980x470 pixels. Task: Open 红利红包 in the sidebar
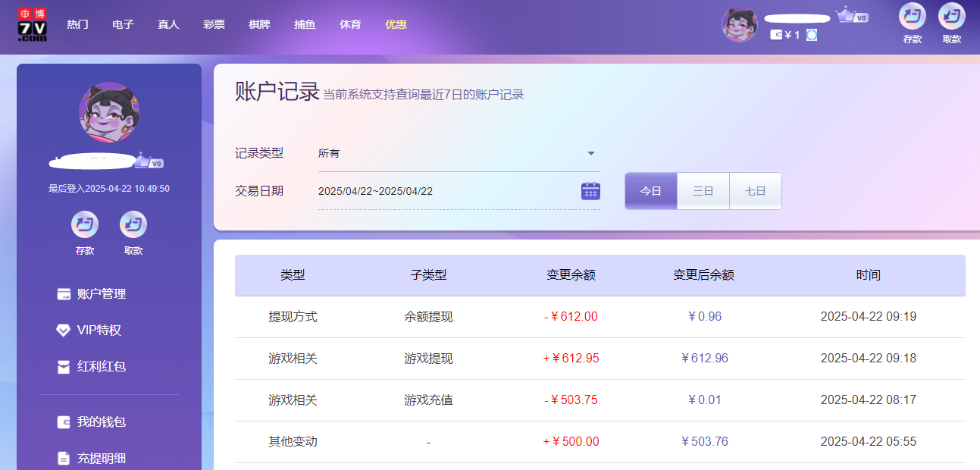point(101,367)
